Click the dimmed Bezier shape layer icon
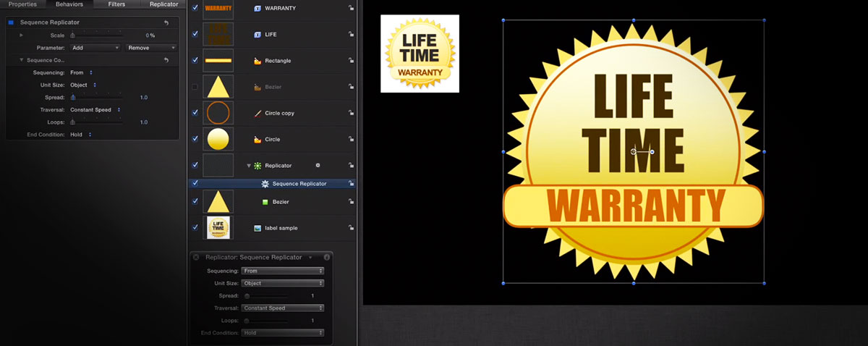This screenshot has height=346, width=868. point(258,87)
